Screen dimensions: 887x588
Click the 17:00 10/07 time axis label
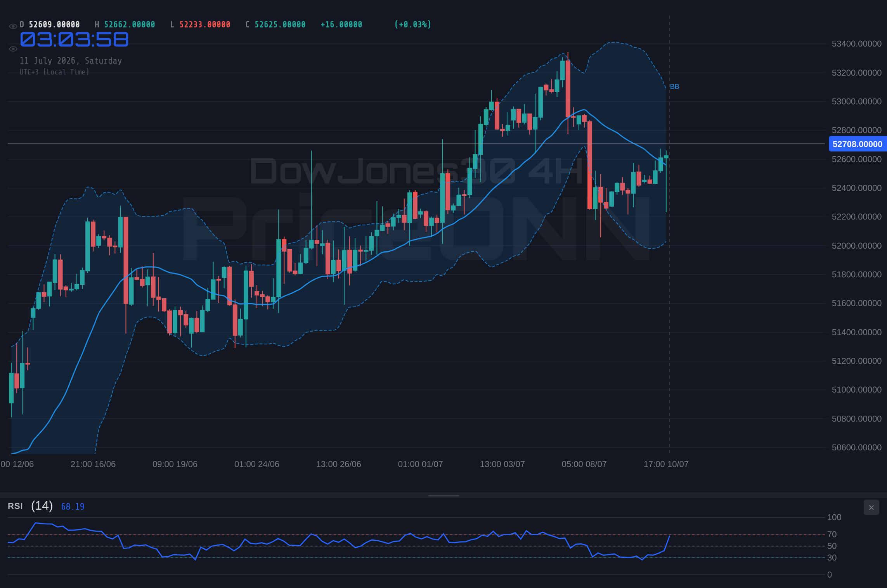666,464
